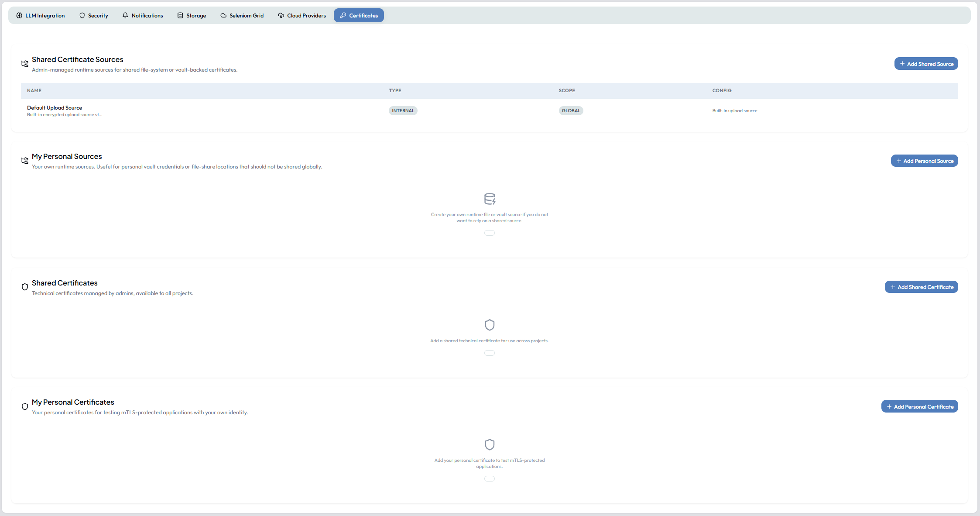Click the bell icon on Notifications tab
Screen dimensions: 980x516
(125, 15)
